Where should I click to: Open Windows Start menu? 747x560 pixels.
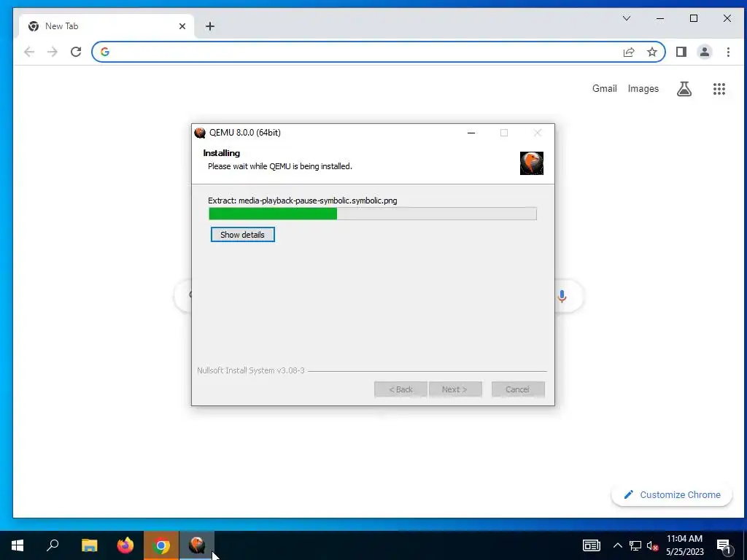(18, 545)
